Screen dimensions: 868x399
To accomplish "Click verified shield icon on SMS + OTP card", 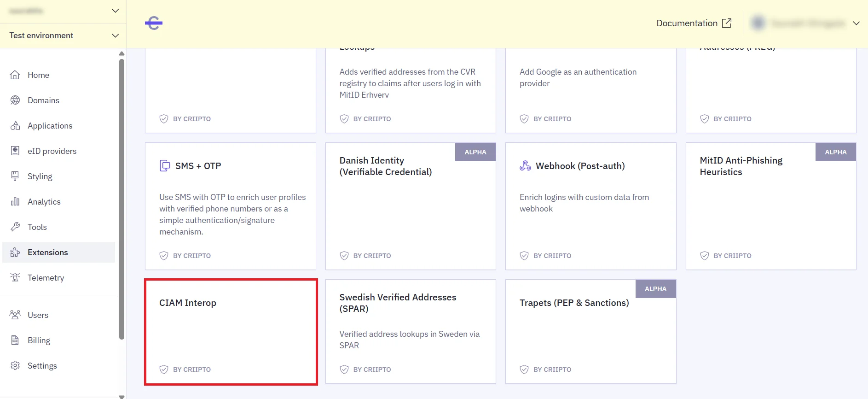I will tap(164, 256).
